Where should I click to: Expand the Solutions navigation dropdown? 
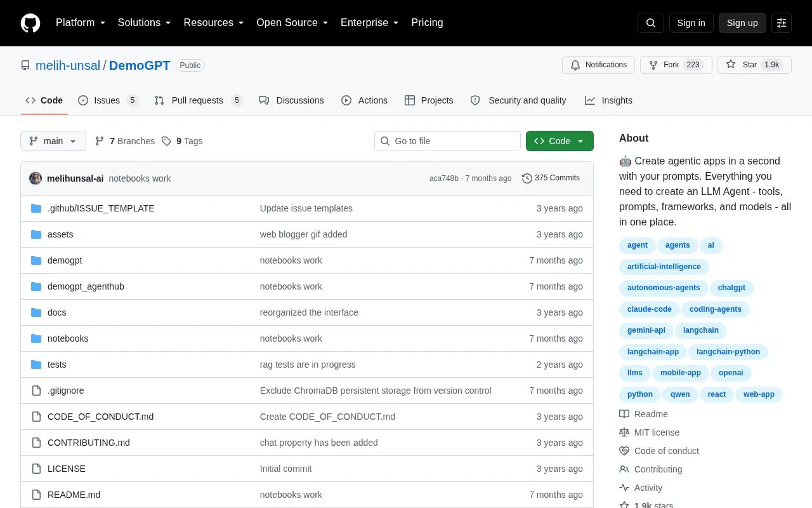[145, 23]
